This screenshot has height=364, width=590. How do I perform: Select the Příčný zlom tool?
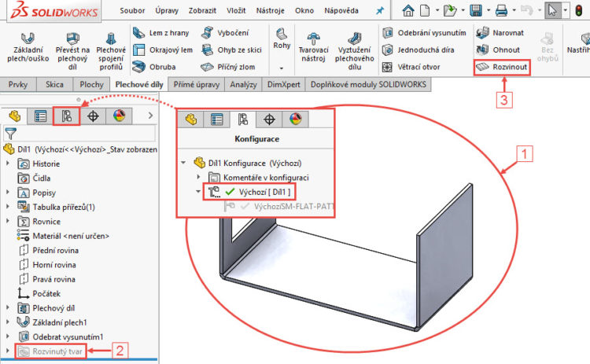228,67
